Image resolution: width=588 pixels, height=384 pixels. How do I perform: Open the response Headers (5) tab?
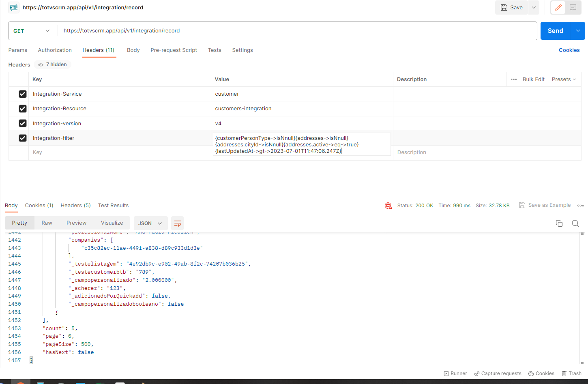click(x=76, y=206)
